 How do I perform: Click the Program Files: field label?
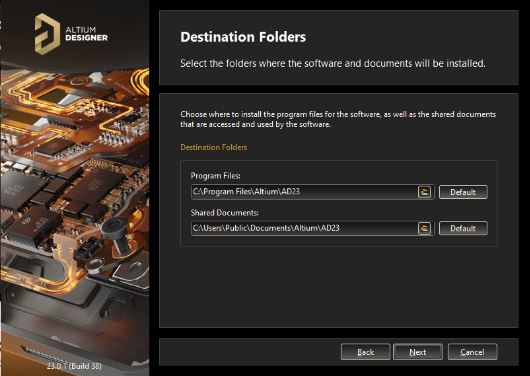[x=216, y=176]
